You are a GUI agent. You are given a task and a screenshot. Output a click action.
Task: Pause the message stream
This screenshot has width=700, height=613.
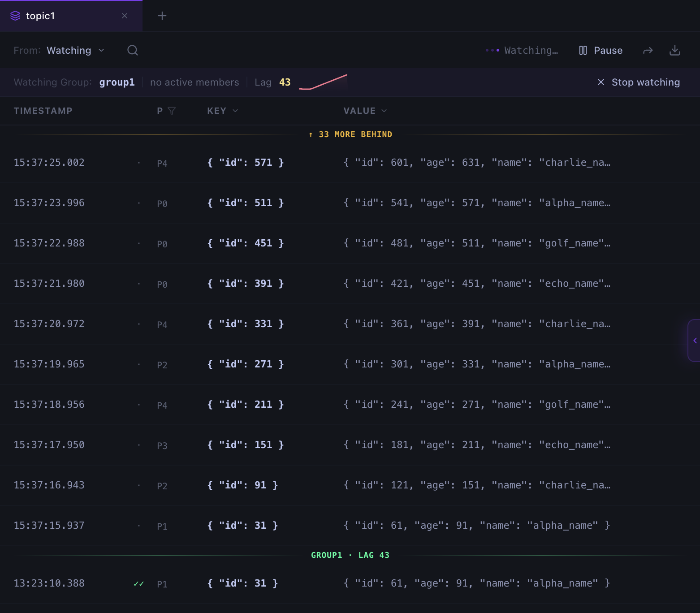[601, 50]
